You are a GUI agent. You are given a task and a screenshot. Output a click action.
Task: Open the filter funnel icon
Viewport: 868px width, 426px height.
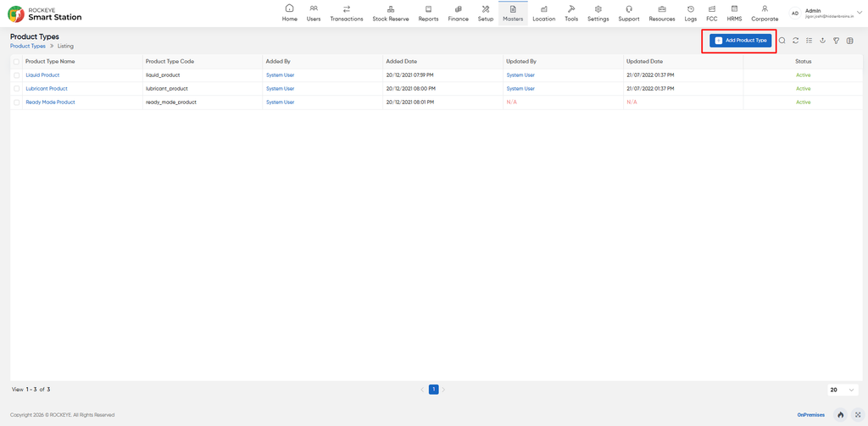(837, 41)
